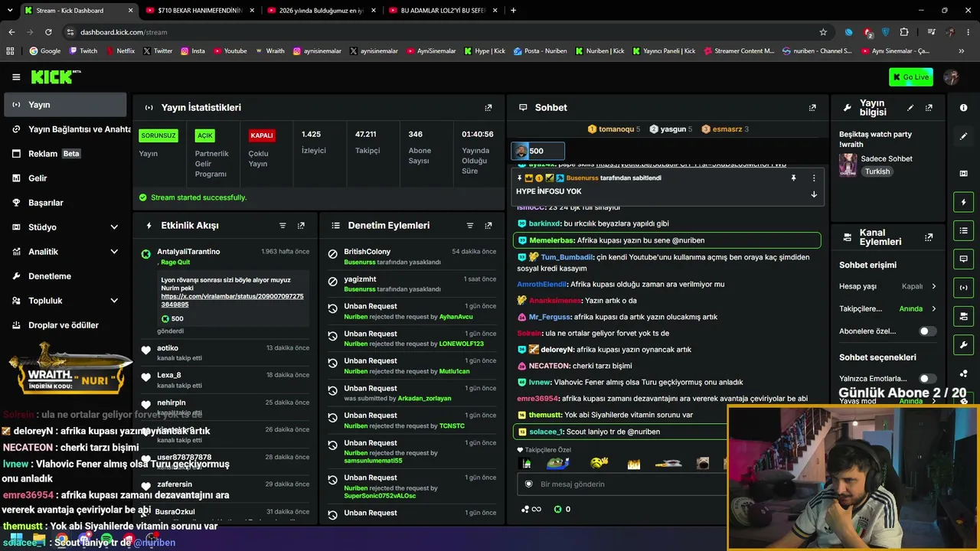
Task: Toggle the broadcast signal widget in right rail
Action: coord(964,287)
